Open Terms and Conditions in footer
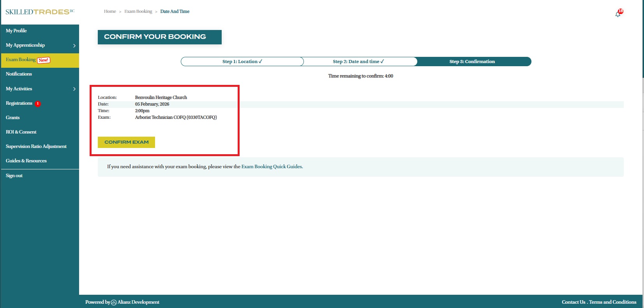Screen dimensions: 644x308 pyautogui.click(x=612, y=302)
